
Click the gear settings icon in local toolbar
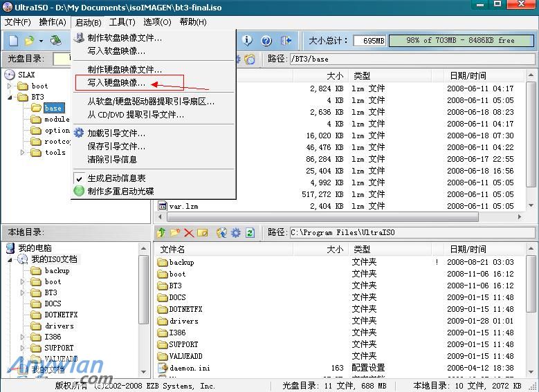[x=236, y=232]
